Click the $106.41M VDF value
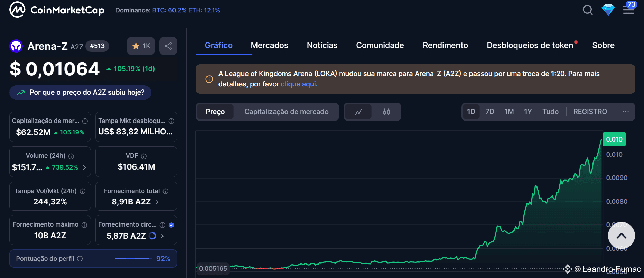The image size is (644, 278). [136, 167]
